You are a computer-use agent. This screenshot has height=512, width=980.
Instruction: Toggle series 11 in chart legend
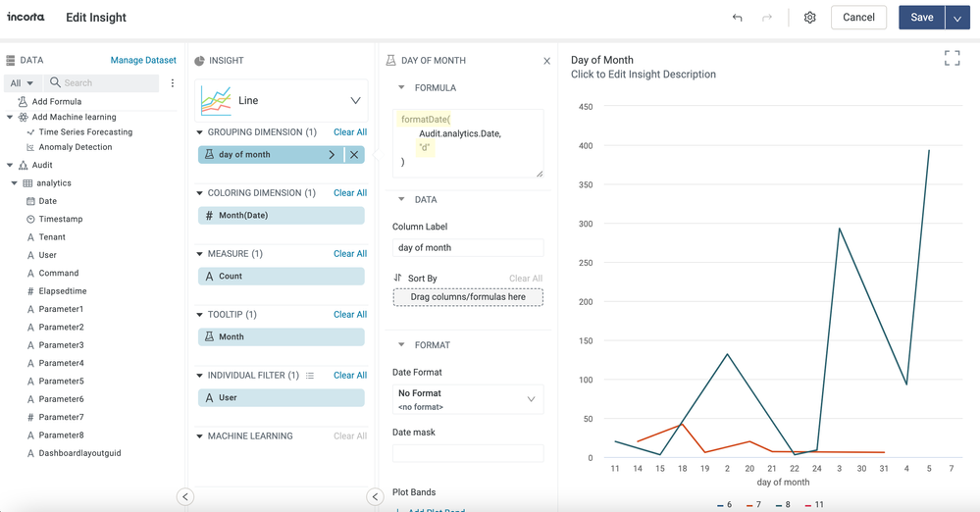(814, 504)
